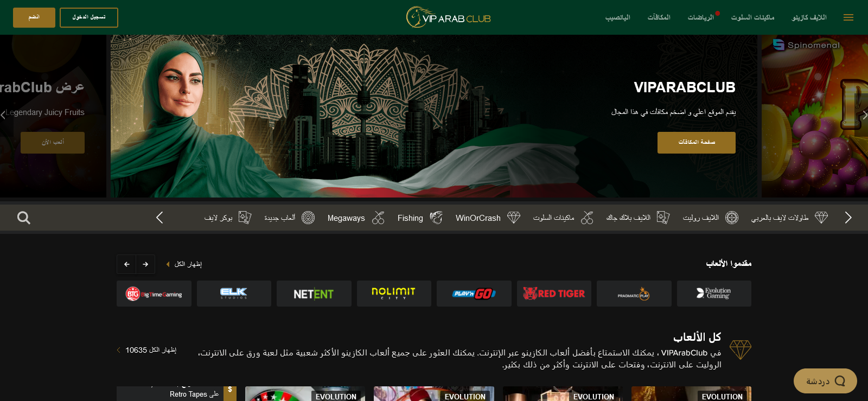Open the Pragmatic Play provider

tap(634, 294)
